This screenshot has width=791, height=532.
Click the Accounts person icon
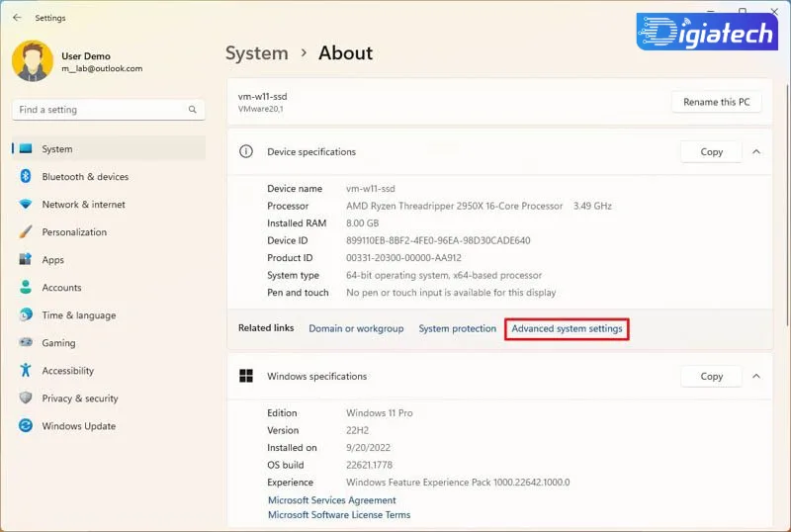(26, 287)
